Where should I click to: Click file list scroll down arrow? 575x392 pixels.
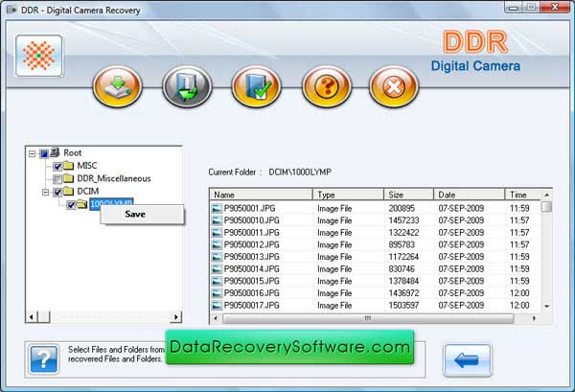click(x=547, y=306)
